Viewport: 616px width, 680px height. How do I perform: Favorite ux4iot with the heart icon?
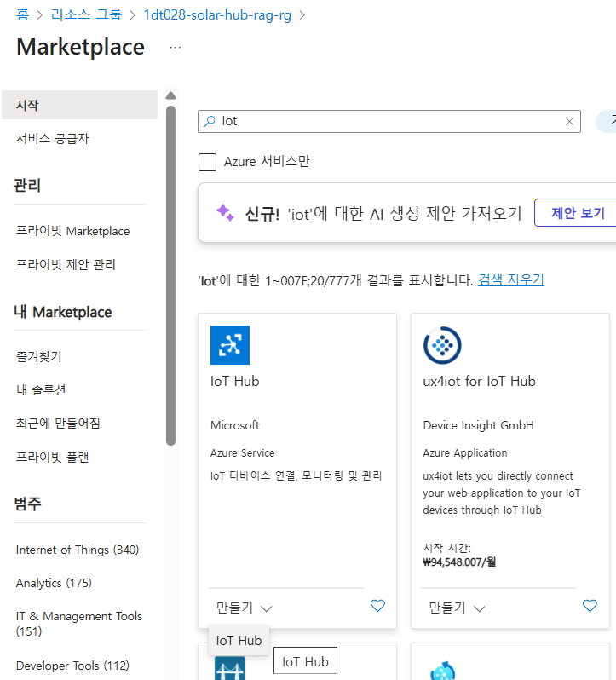pyautogui.click(x=590, y=605)
